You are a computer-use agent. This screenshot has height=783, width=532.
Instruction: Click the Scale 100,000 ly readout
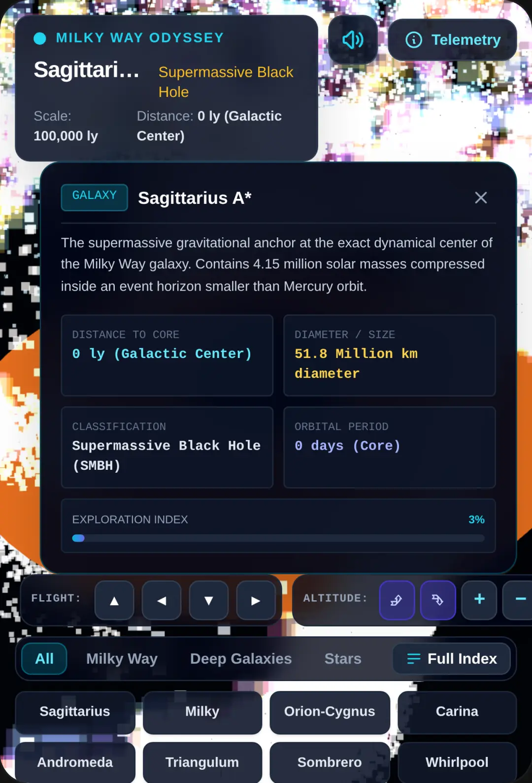click(x=66, y=126)
